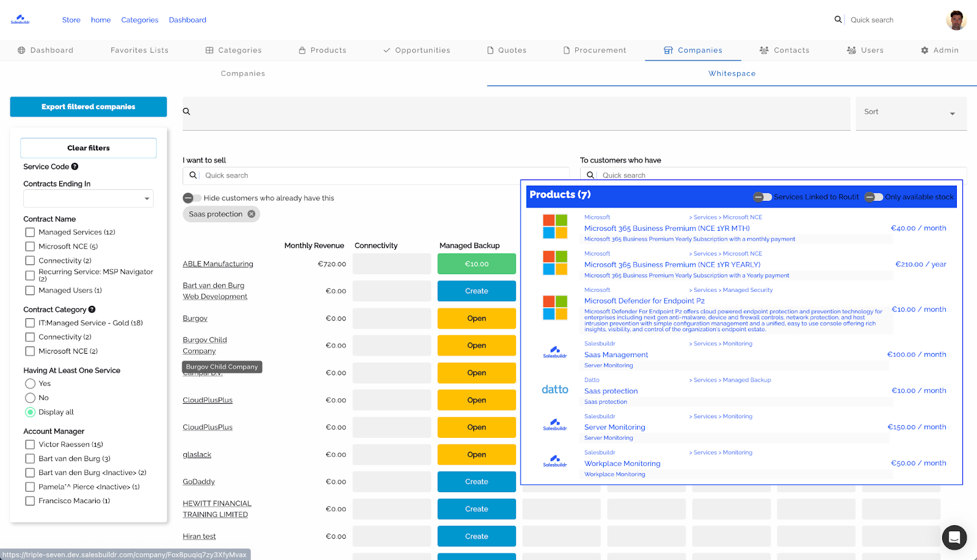Click the Salesbuildr logo at top left
The image size is (977, 560).
[x=20, y=20]
